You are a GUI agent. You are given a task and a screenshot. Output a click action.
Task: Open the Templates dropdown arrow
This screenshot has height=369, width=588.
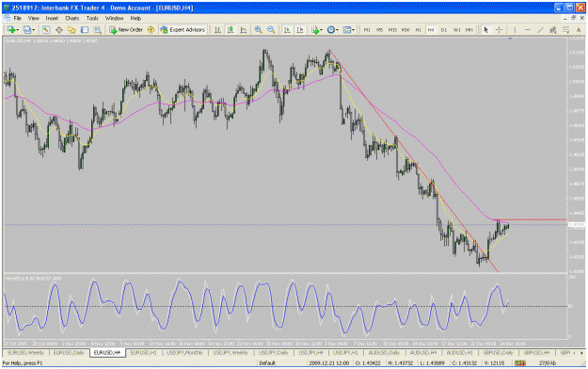(x=353, y=30)
